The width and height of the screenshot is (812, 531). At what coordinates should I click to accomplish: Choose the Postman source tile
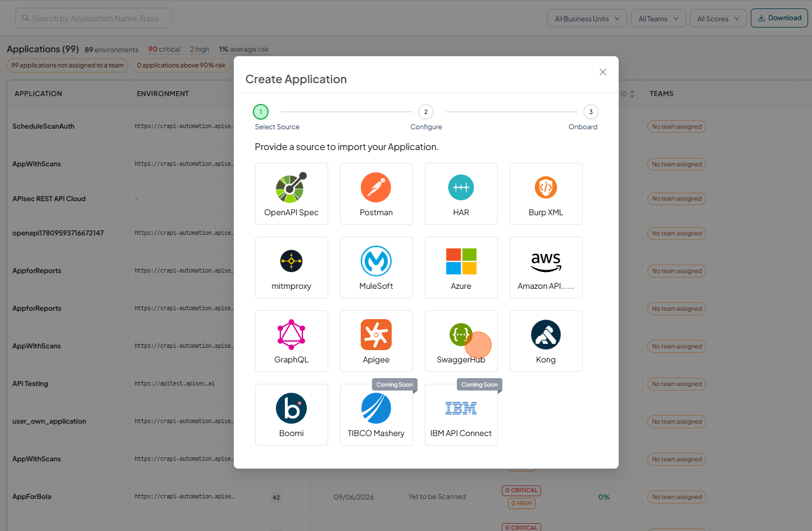(376, 194)
